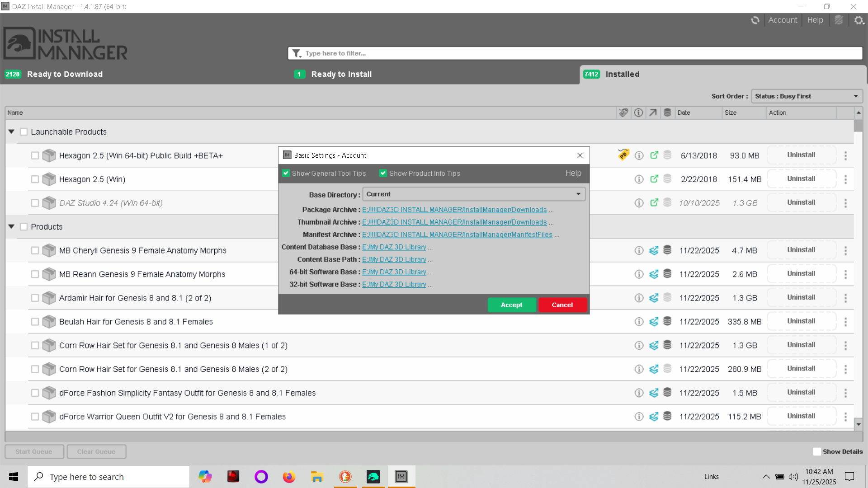
Task: Open options menu for MB Reann row
Action: click(x=845, y=274)
